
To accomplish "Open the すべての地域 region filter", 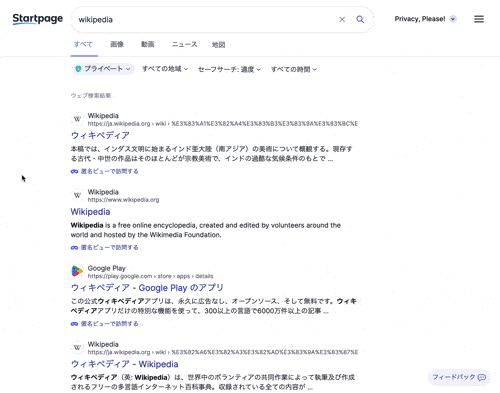I will (165, 69).
